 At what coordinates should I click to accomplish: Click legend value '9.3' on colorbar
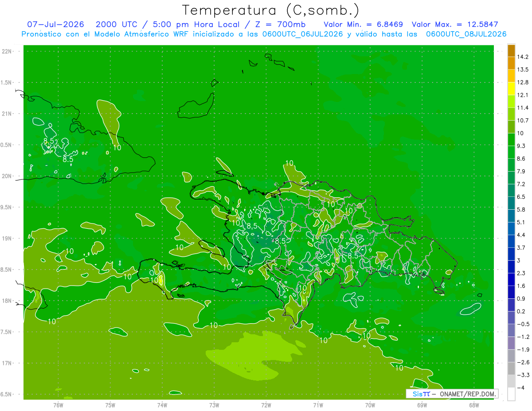[522, 146]
